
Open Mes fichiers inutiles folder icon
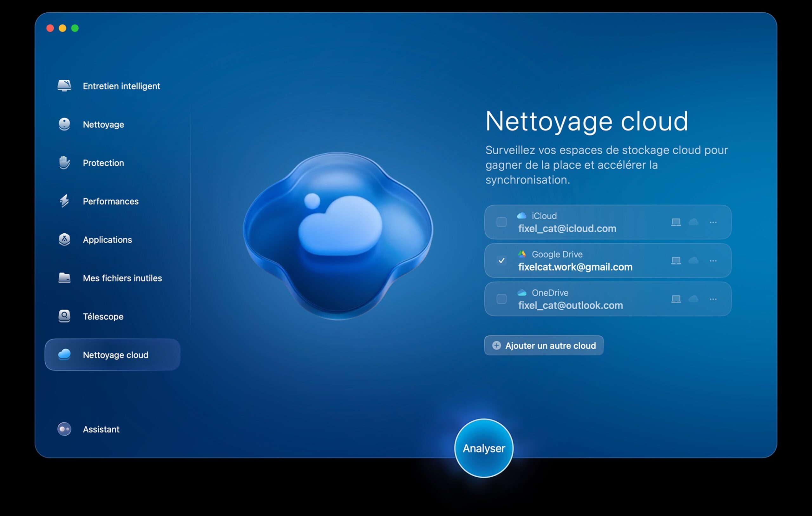(x=64, y=278)
